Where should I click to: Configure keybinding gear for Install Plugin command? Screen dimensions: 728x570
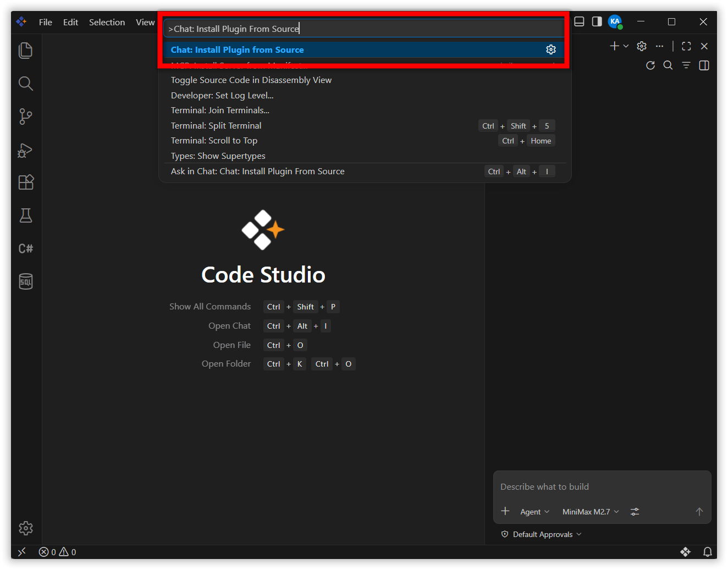point(551,49)
